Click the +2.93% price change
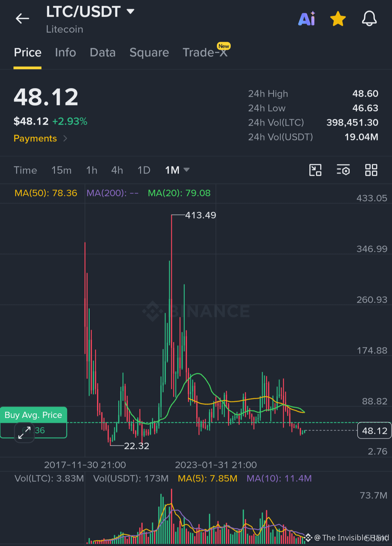This screenshot has height=546, width=392. pyautogui.click(x=70, y=121)
